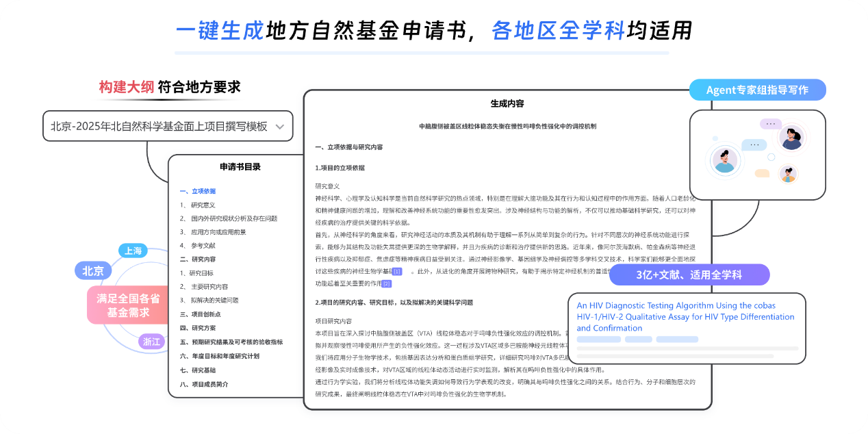
Task: Click citation marker [2] in the text
Action: click(x=386, y=283)
